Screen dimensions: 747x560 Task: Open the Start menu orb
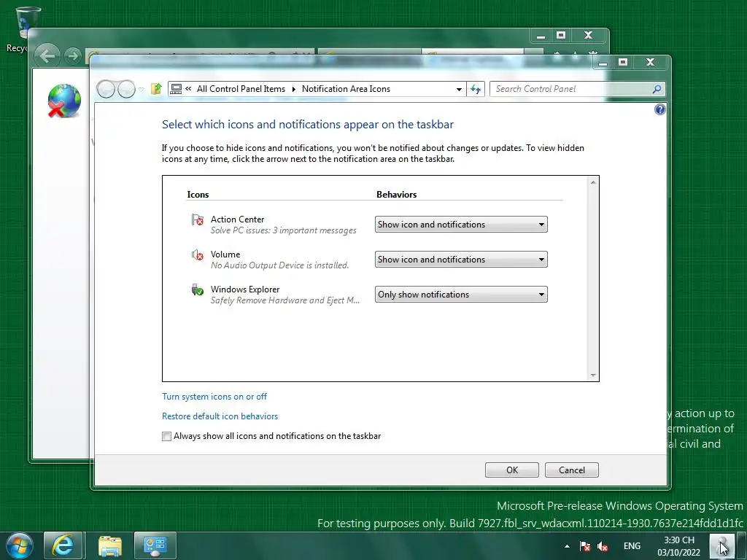tap(19, 545)
